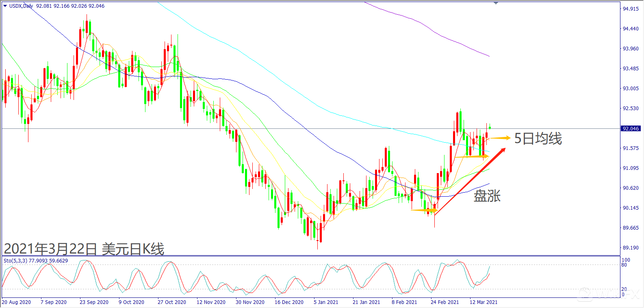Click the 12 Mar 2021 date label
Screen dimensions: 644x308
[483, 302]
